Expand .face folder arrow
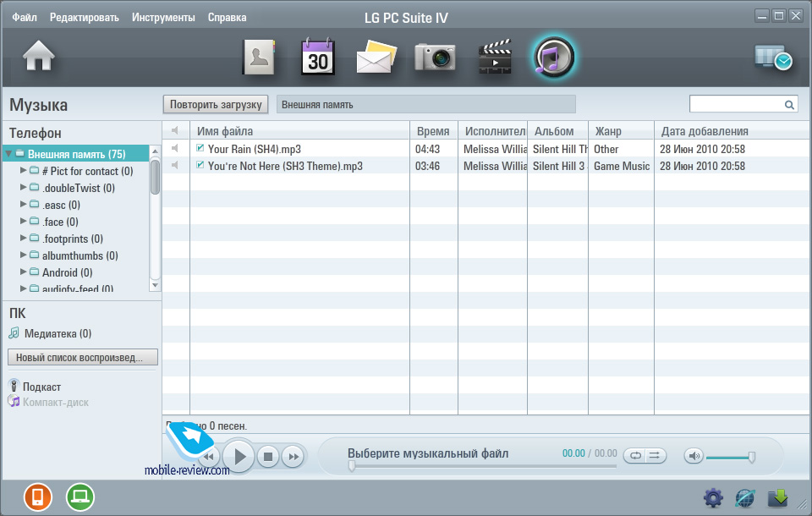This screenshot has height=516, width=812. click(x=23, y=221)
